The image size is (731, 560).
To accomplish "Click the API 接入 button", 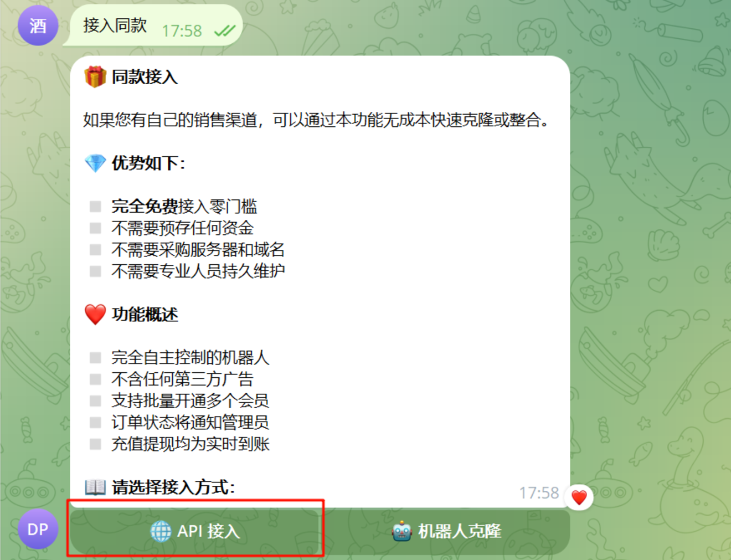I will coord(194,531).
